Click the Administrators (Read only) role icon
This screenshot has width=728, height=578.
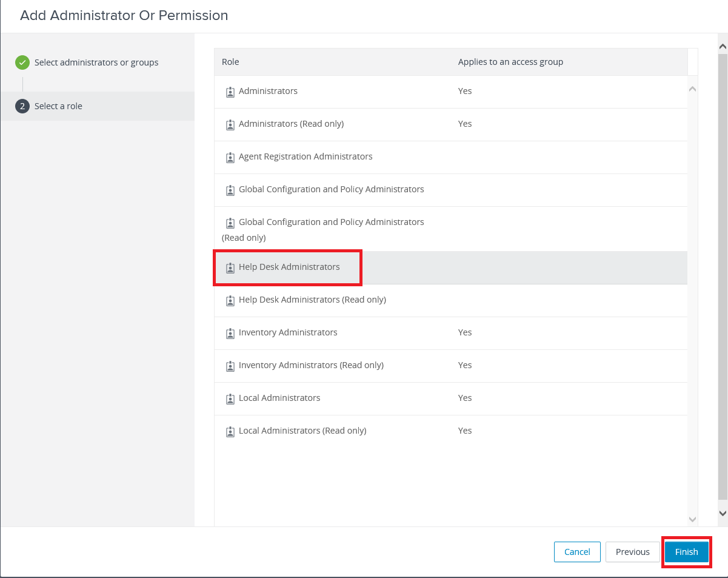pos(230,124)
